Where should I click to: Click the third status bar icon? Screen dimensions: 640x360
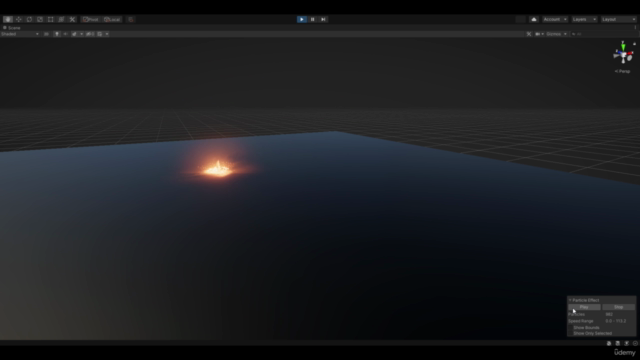[627, 343]
